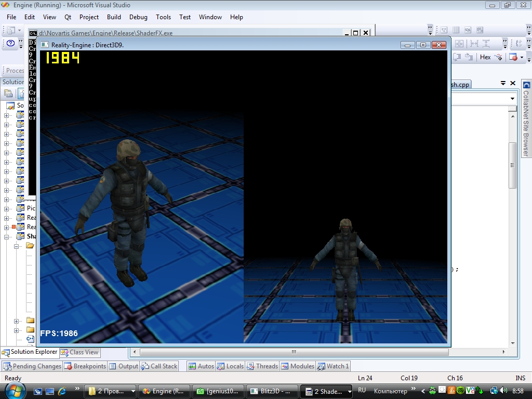The width and height of the screenshot is (532, 399).
Task: Switch to the Class View tab
Action: point(79,352)
